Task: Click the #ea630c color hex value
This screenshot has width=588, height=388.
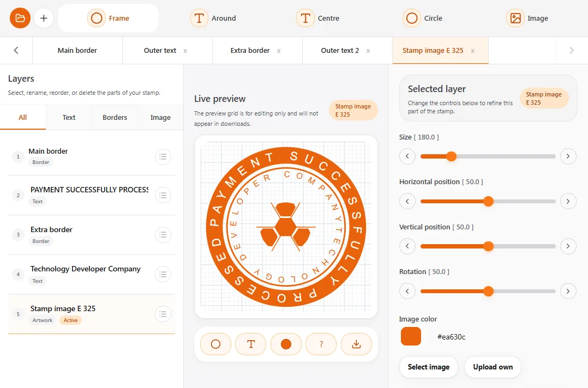Action: tap(452, 337)
